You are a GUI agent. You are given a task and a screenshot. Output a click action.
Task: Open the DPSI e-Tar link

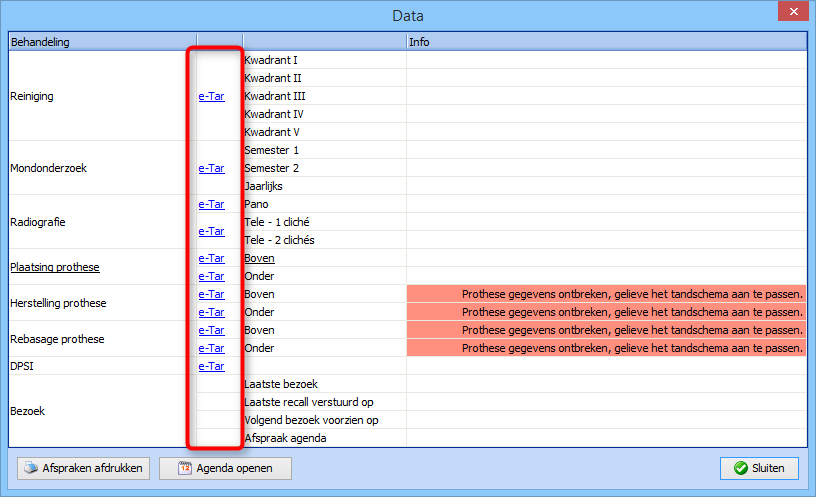click(211, 366)
